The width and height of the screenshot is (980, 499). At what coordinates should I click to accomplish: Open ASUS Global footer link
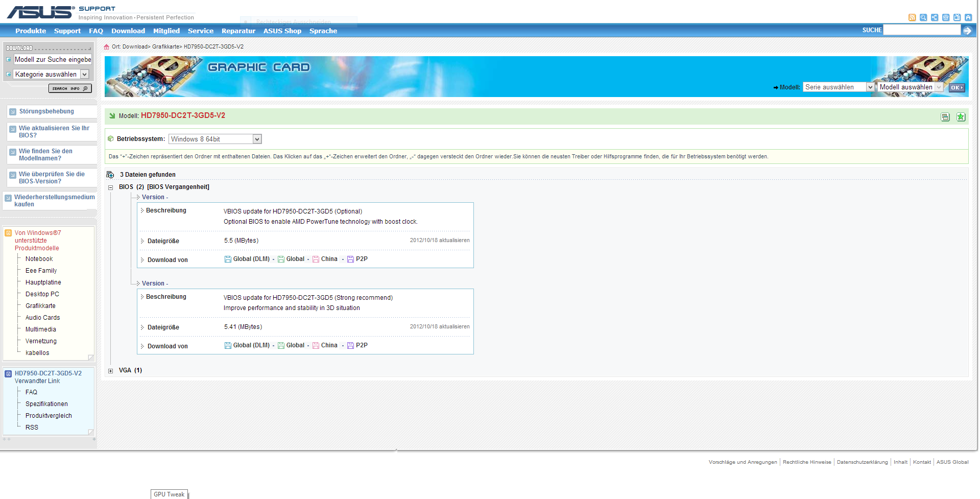pyautogui.click(x=952, y=462)
